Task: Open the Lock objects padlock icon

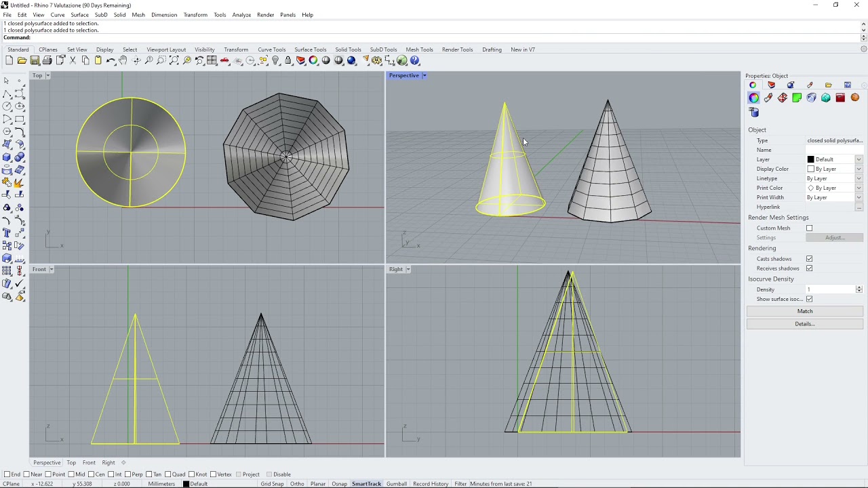Action: [x=288, y=61]
